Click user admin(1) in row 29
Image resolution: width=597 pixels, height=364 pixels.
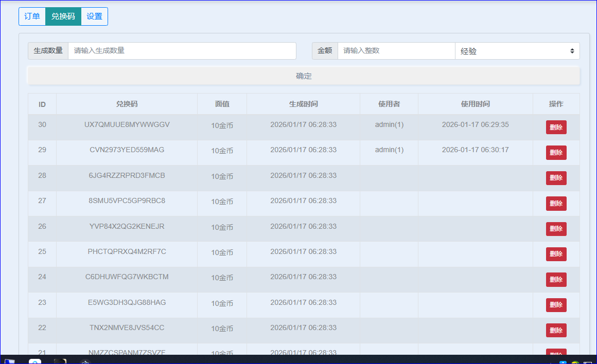389,150
